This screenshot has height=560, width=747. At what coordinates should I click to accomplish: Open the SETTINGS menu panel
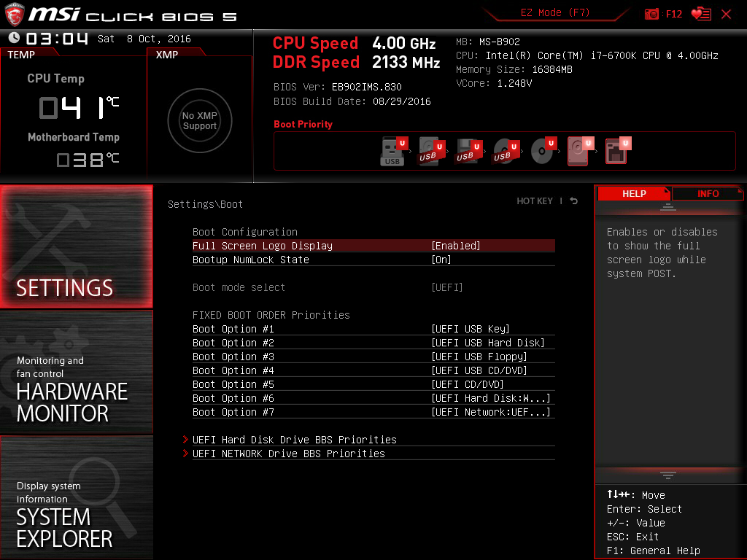pos(76,246)
